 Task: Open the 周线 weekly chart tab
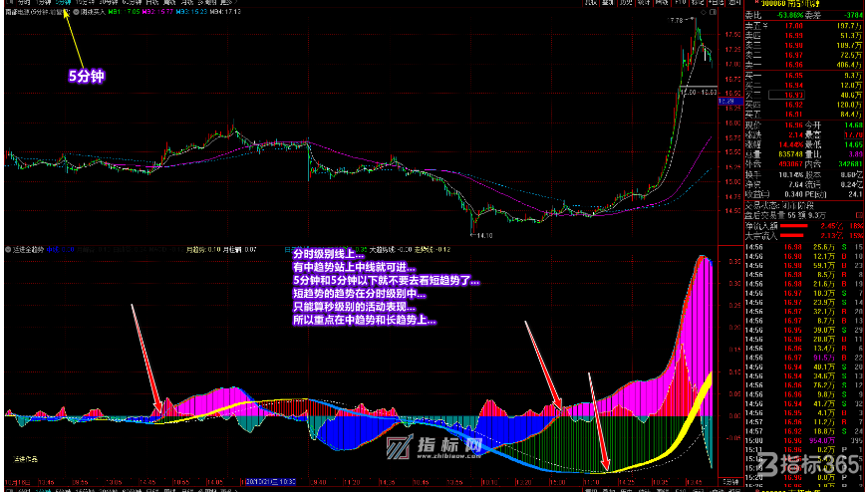168,3
